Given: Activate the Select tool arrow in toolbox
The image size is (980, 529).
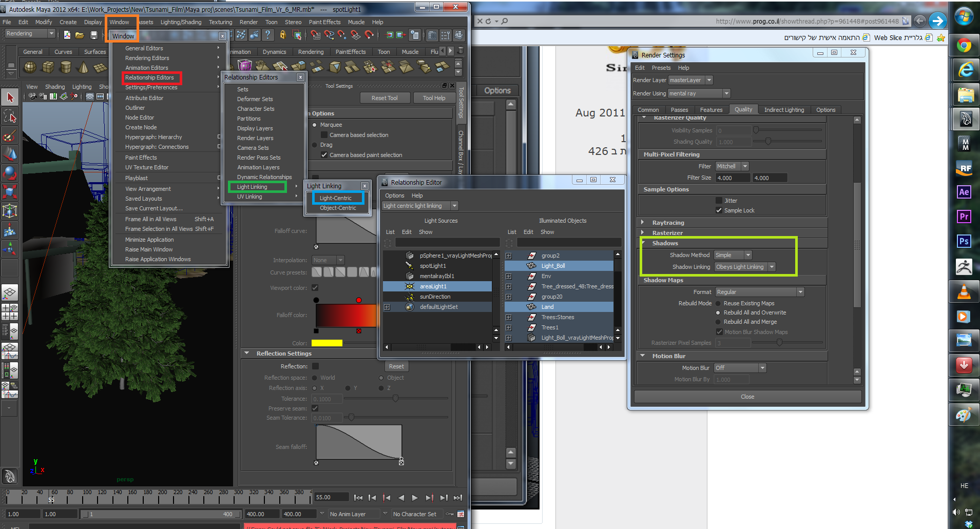Looking at the screenshot, I should pyautogui.click(x=10, y=97).
